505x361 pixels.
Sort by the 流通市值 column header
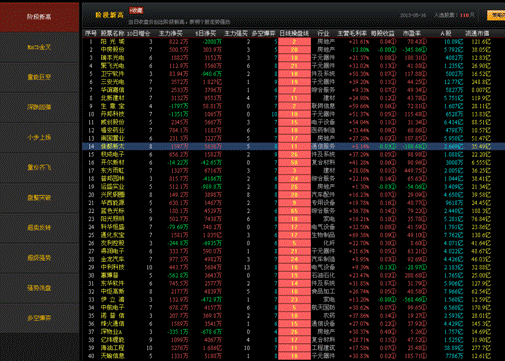coord(477,34)
